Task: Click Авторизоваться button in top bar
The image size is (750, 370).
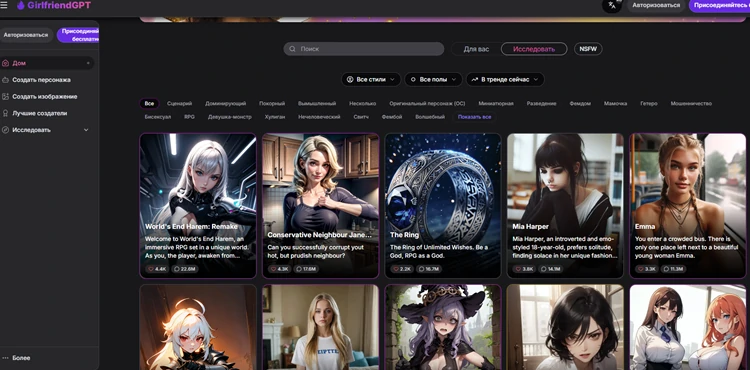Action: coord(656,5)
